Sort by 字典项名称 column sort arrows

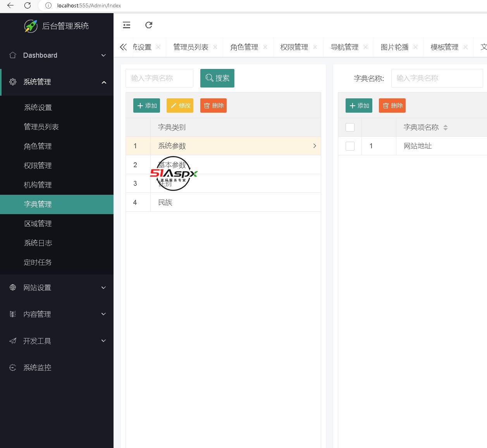click(446, 127)
